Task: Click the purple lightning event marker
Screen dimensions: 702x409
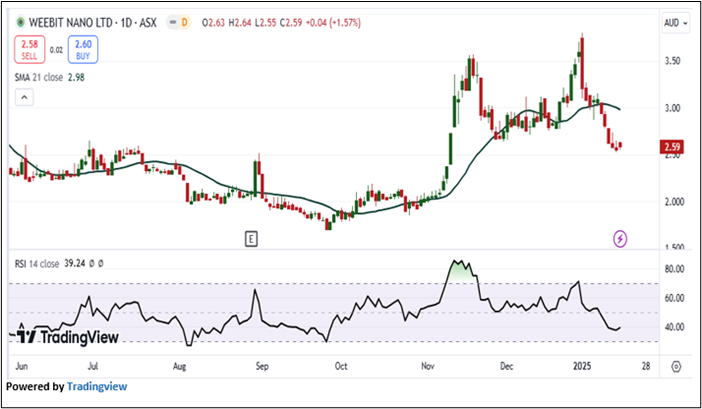Action: pos(620,239)
